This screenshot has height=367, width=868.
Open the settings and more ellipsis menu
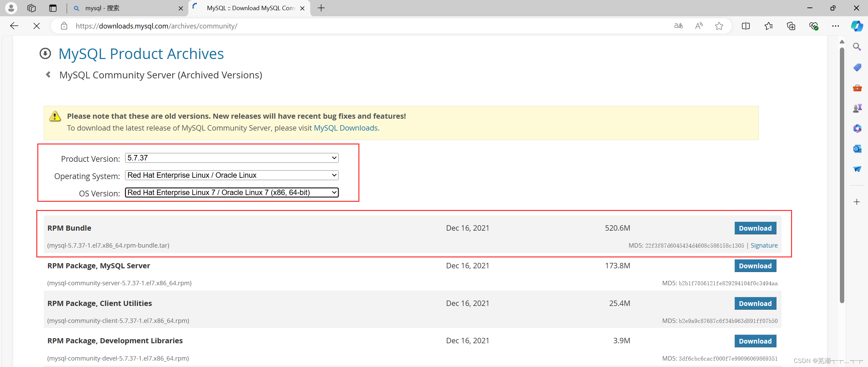pyautogui.click(x=836, y=26)
